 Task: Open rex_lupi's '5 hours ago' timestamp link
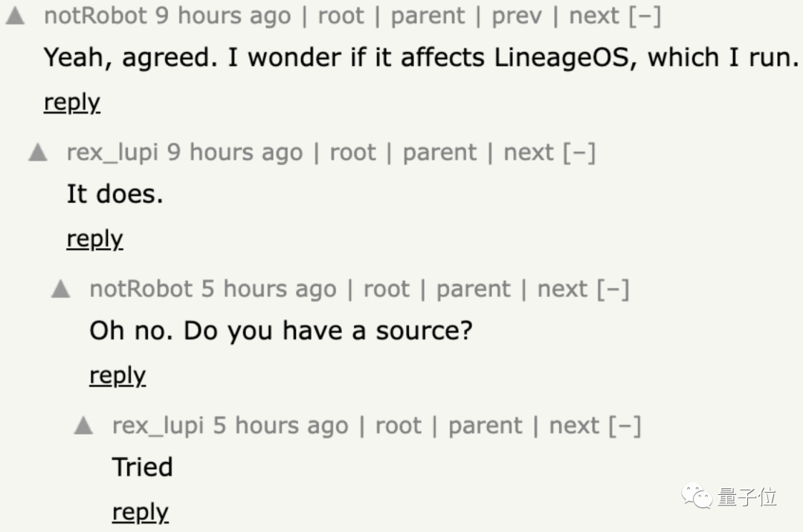(280, 426)
